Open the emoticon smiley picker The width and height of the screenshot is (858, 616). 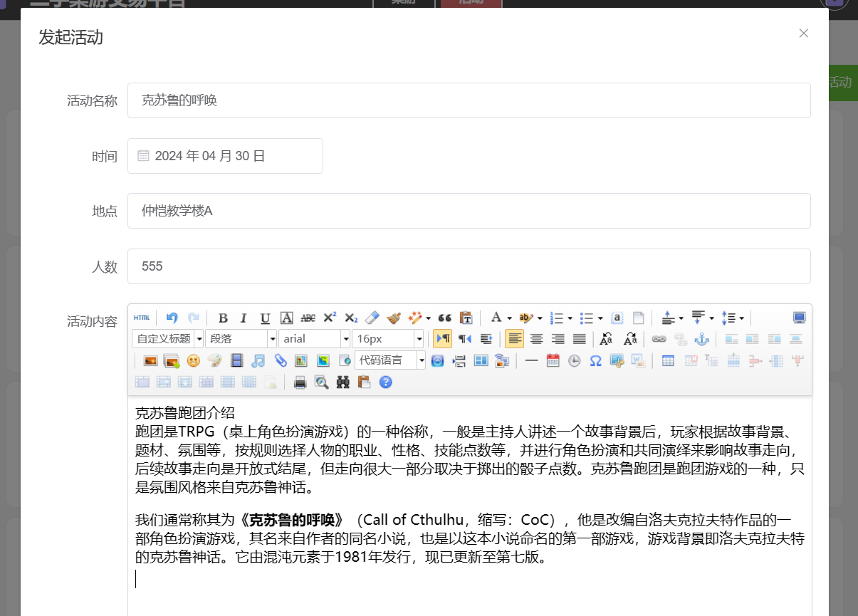pyautogui.click(x=193, y=360)
